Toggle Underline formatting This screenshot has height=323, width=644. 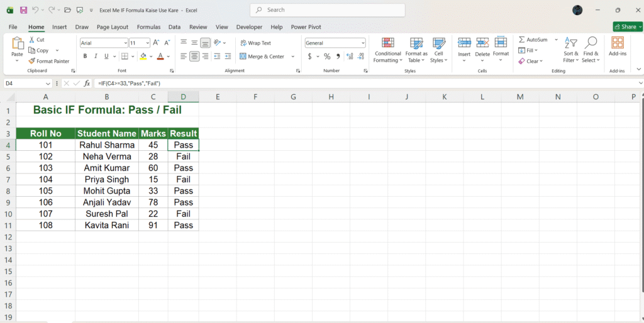pyautogui.click(x=106, y=56)
